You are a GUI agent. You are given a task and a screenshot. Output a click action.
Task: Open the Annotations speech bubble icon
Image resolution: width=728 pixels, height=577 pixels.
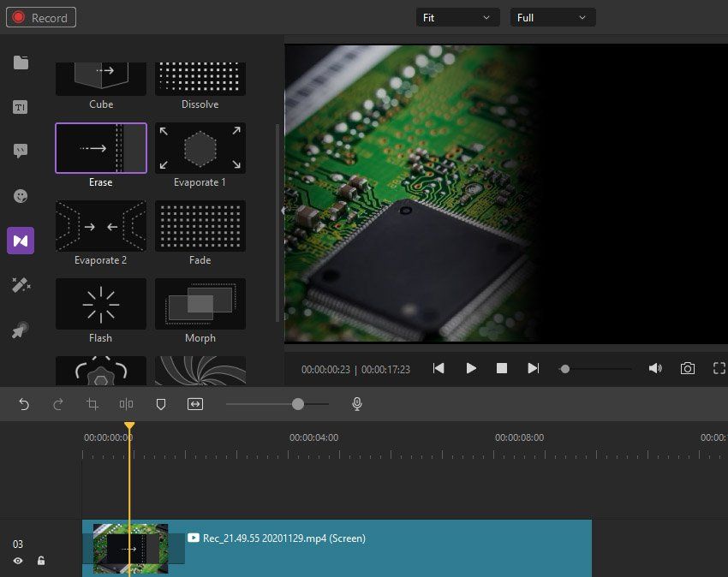point(21,151)
